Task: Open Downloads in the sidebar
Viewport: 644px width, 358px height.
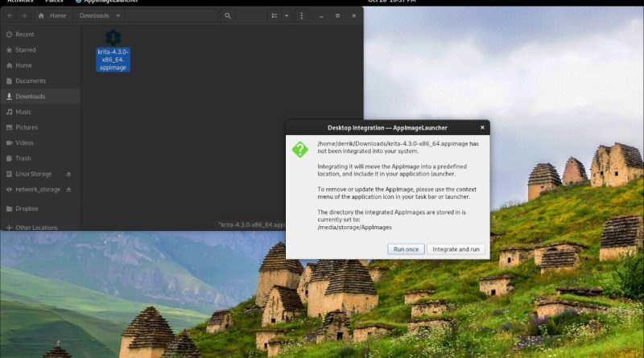Action: [39, 97]
